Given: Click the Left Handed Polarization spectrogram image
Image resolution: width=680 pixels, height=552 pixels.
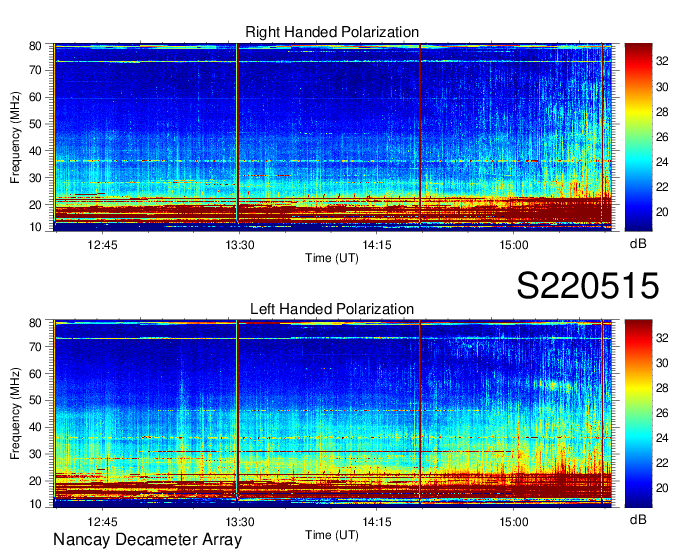Looking at the screenshot, I should pyautogui.click(x=333, y=414).
